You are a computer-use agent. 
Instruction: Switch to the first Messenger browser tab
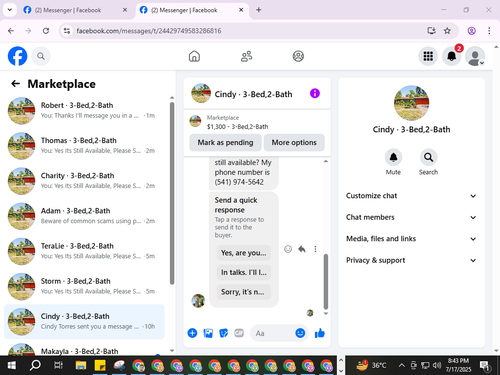click(x=75, y=10)
